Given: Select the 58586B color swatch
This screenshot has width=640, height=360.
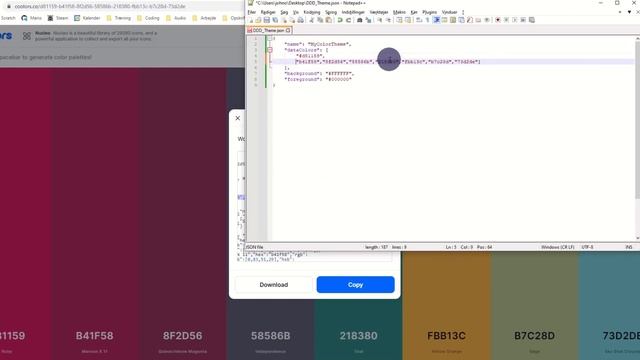Looking at the screenshot, I should [271, 336].
